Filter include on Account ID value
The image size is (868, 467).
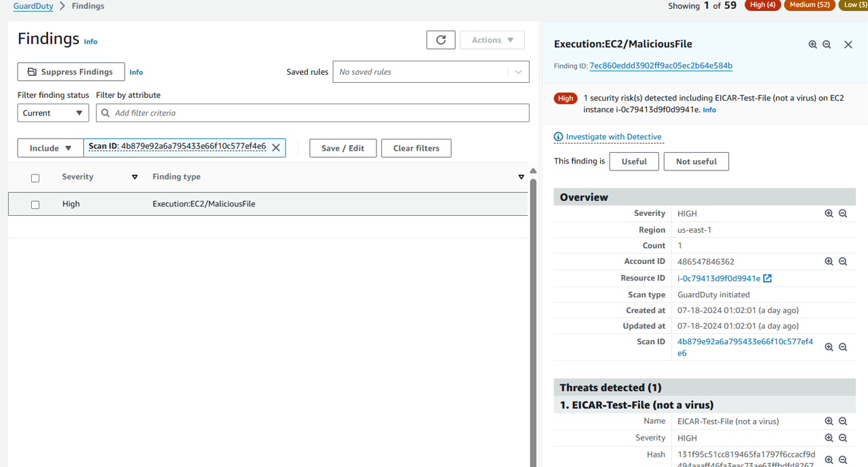pos(829,261)
